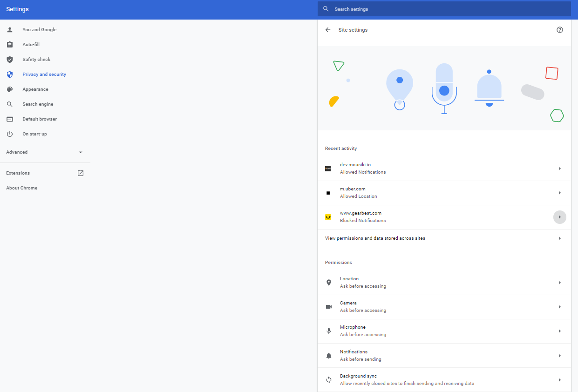Click the Advanced label in the sidebar
The image size is (578, 392).
[17, 152]
